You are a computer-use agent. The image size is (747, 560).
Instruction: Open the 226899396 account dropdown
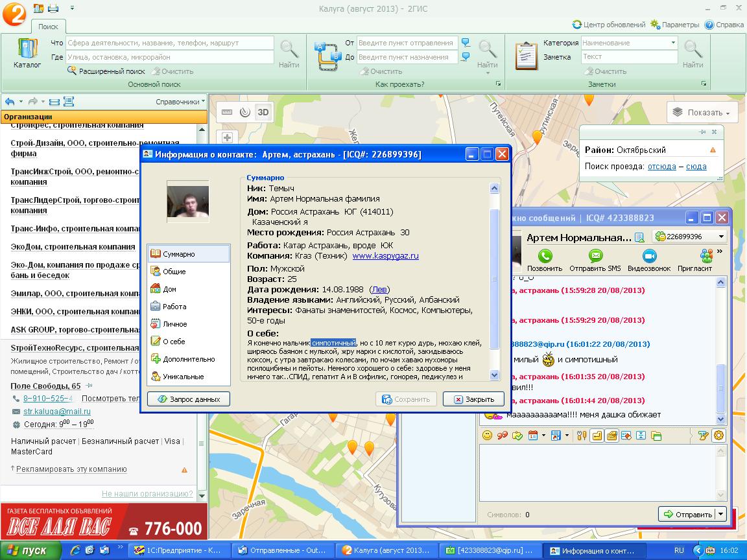pos(689,236)
